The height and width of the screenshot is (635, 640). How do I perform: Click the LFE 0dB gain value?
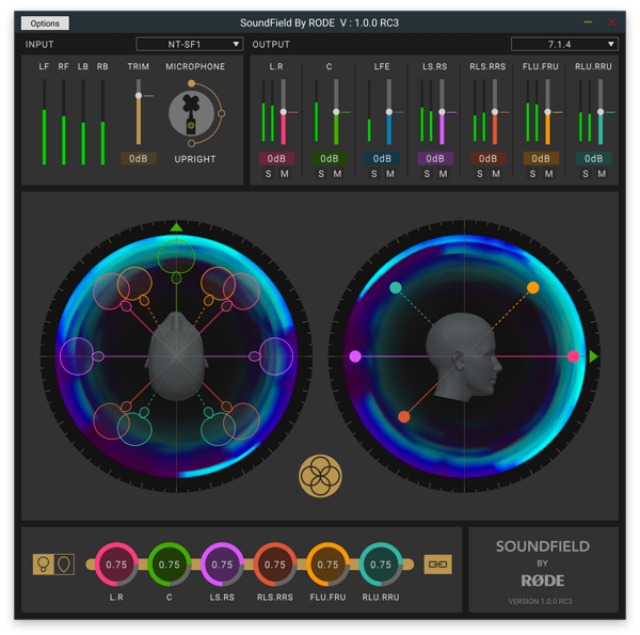382,158
